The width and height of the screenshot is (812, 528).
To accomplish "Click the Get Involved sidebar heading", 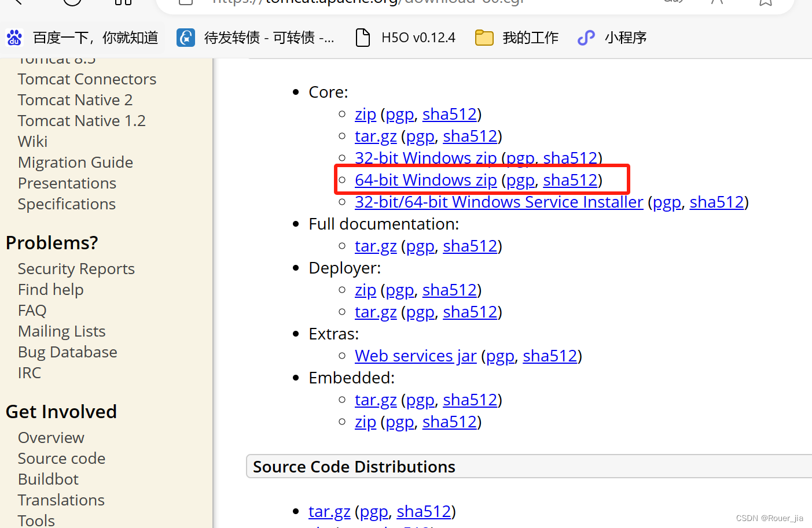I will click(61, 412).
